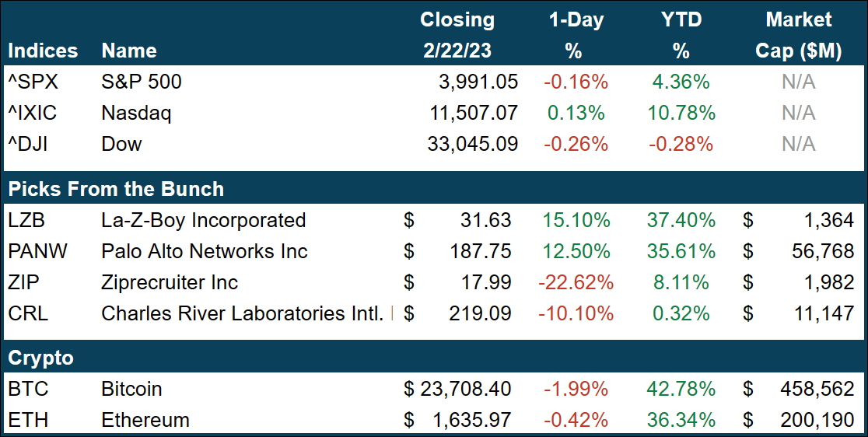The height and width of the screenshot is (437, 868).
Task: Select the 'Indices' column header
Action: click(43, 51)
